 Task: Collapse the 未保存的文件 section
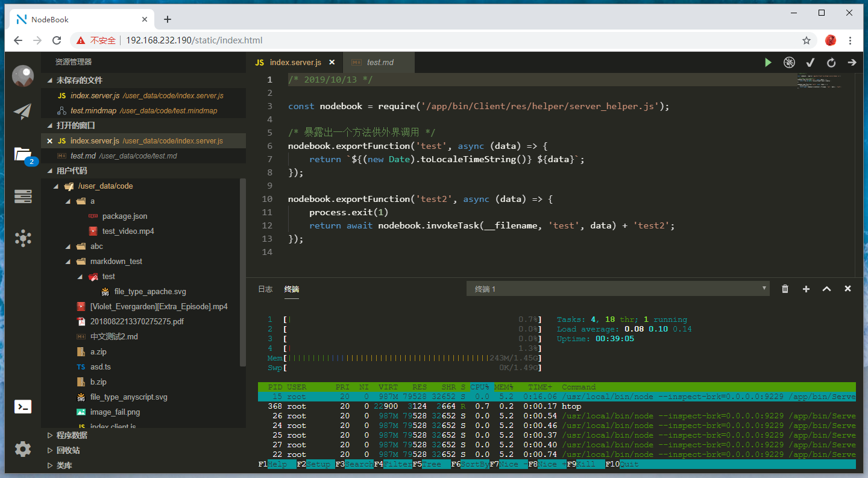coord(51,80)
